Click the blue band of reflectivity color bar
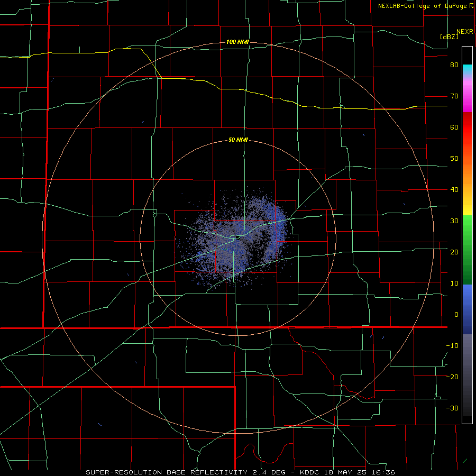 click(467, 309)
